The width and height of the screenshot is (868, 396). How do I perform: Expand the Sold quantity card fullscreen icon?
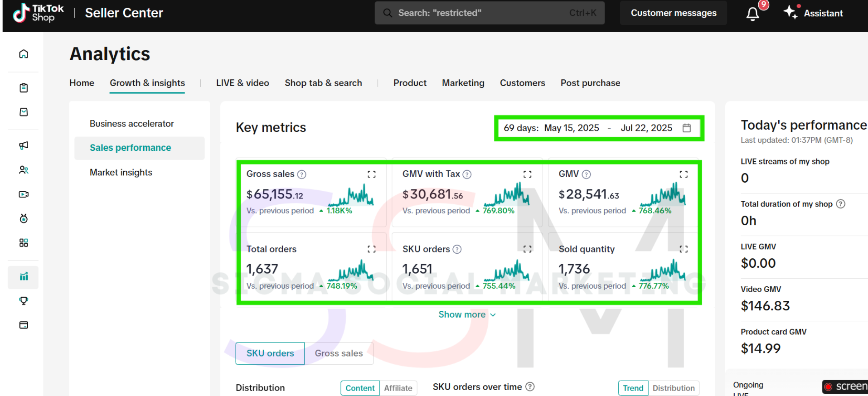[684, 249]
